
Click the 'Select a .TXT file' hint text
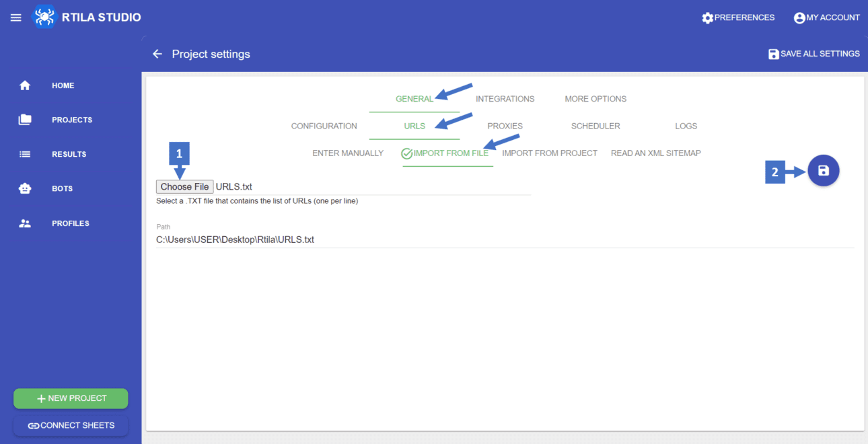(x=257, y=201)
